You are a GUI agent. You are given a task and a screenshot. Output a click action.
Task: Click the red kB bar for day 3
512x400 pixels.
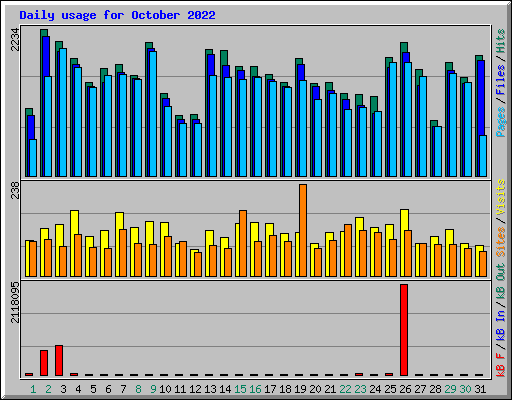[59, 361]
